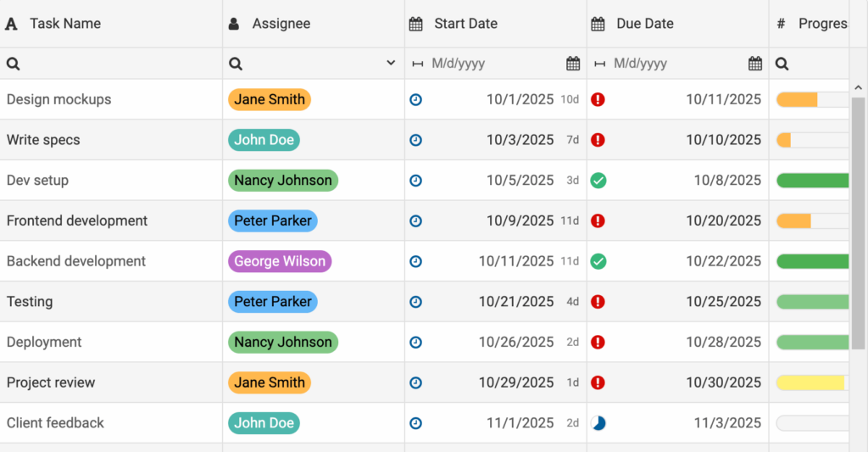The height and width of the screenshot is (452, 868).
Task: Click the Start Date filter input field
Action: click(x=493, y=64)
